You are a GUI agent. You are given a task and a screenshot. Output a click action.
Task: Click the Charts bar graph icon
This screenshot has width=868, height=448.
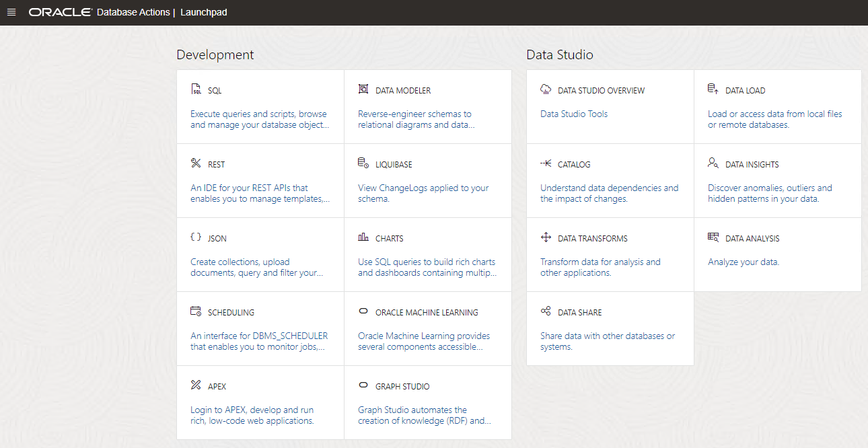[363, 237]
